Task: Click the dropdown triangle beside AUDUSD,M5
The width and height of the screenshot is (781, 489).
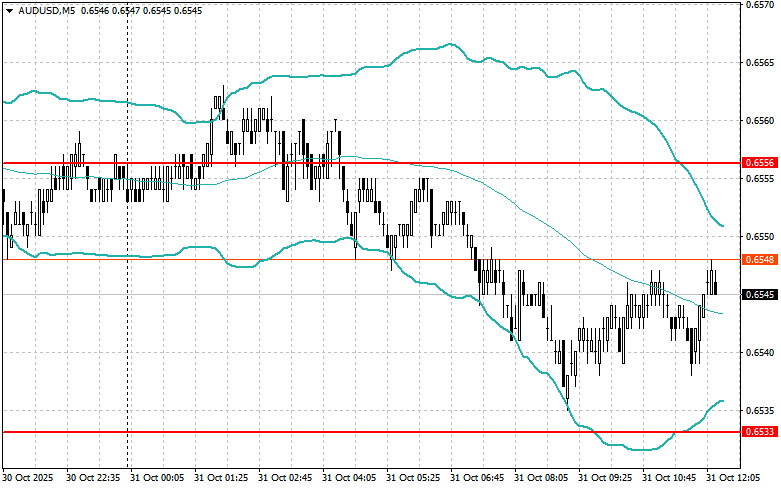Action: (9, 10)
